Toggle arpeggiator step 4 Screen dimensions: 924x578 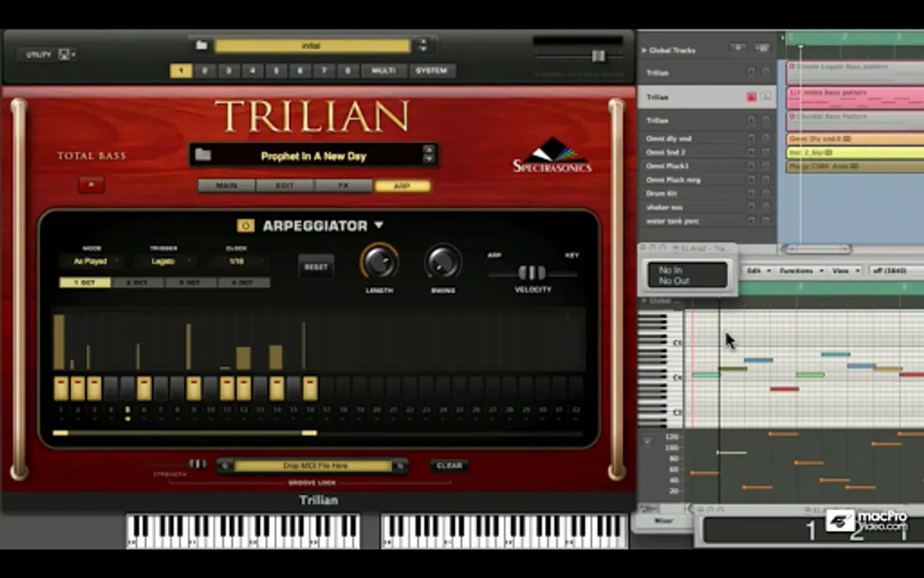coord(111,389)
